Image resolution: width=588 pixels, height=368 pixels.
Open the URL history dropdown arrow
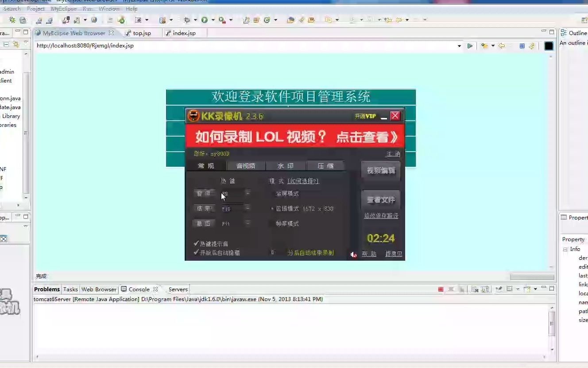click(459, 46)
